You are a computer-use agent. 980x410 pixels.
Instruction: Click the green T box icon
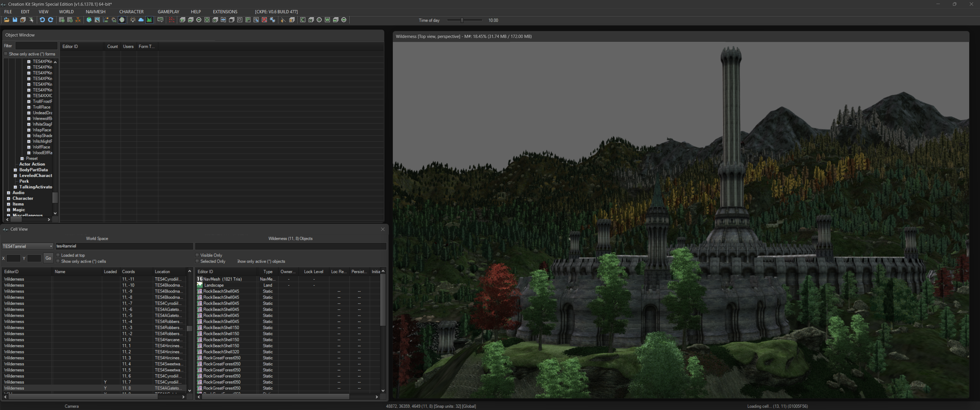pyautogui.click(x=183, y=20)
